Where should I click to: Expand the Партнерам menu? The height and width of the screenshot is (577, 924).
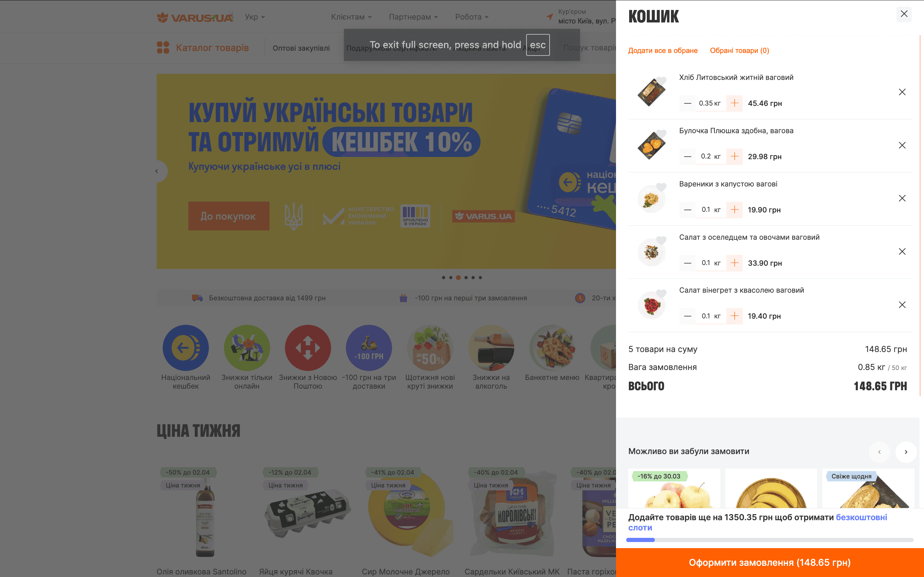pyautogui.click(x=414, y=17)
